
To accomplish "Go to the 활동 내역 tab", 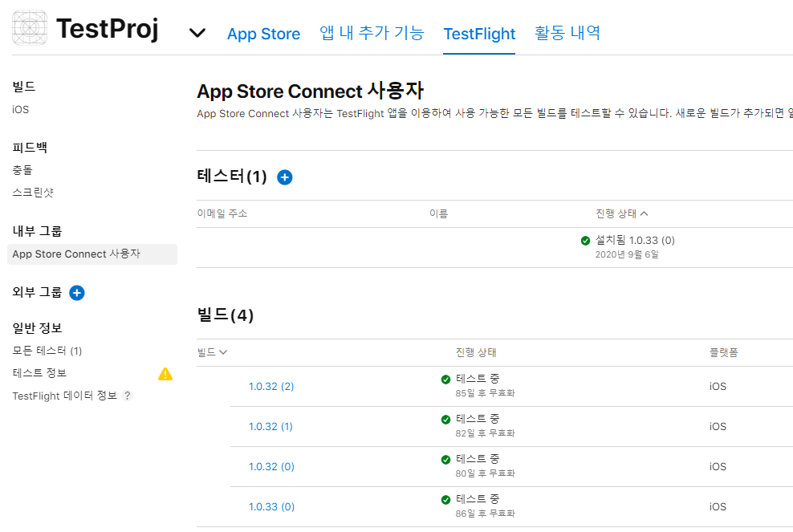I will (x=567, y=34).
